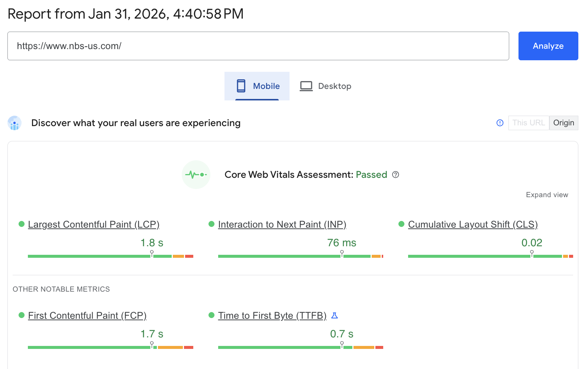Image resolution: width=588 pixels, height=369 pixels.
Task: Toggle the green dot beside First Contentful Paint
Action: pyautogui.click(x=21, y=315)
